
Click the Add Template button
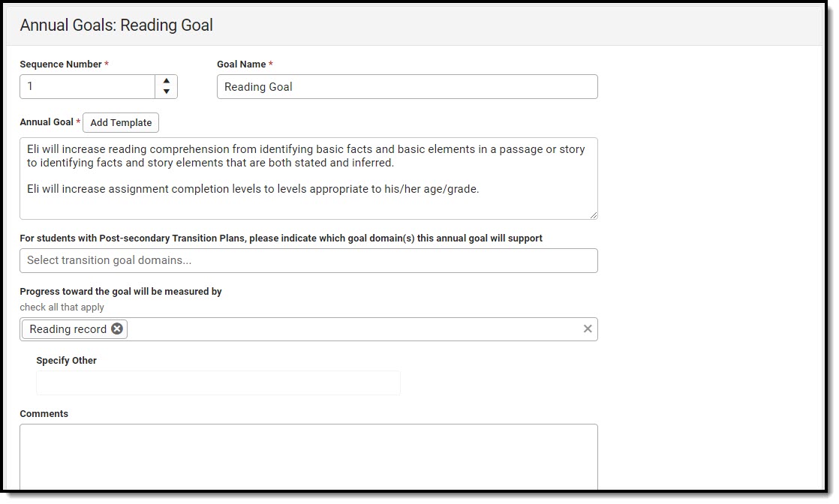121,122
